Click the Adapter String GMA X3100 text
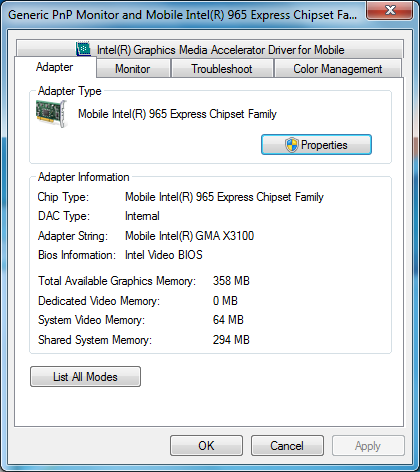Image resolution: width=420 pixels, height=472 pixels. (x=190, y=236)
